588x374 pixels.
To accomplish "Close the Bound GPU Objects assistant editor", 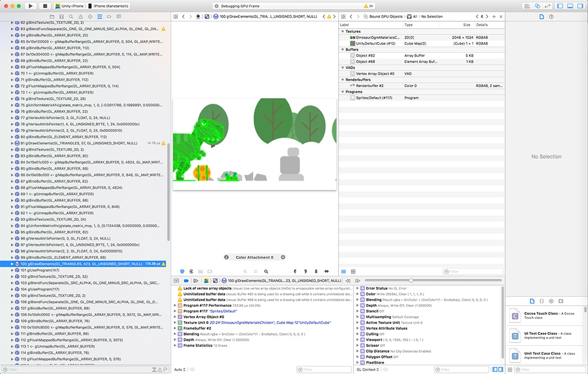I will tap(501, 17).
